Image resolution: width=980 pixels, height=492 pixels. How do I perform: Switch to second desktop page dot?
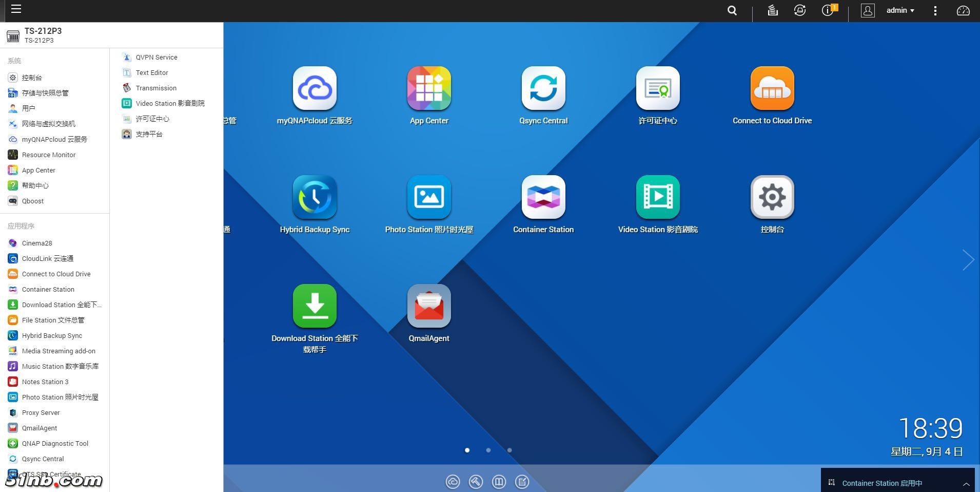tap(488, 450)
